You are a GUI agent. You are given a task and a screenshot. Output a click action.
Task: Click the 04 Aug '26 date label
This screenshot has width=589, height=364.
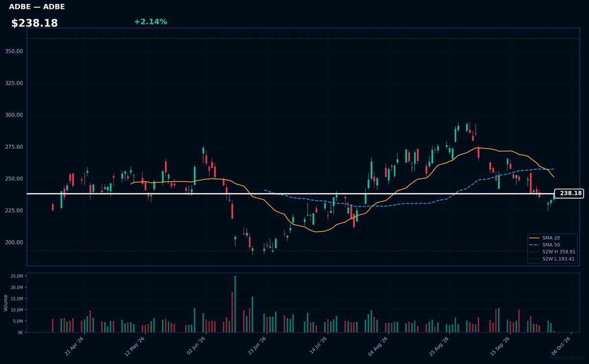pos(378,346)
